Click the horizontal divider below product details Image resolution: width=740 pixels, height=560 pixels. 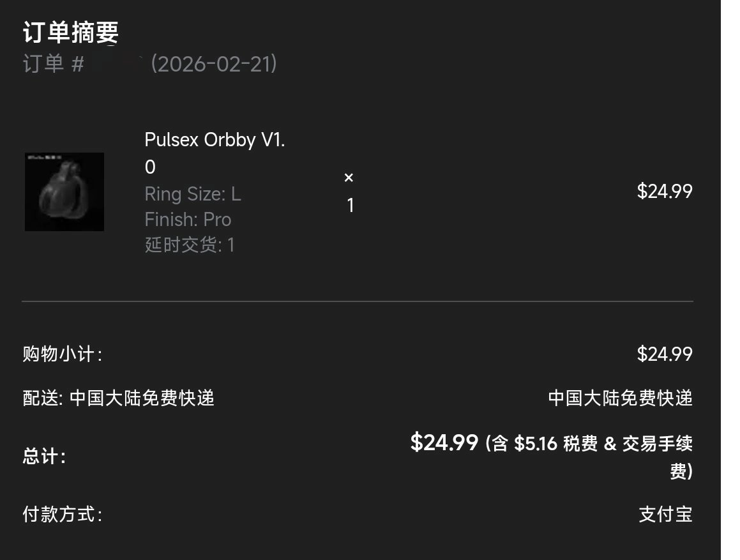[357, 301]
